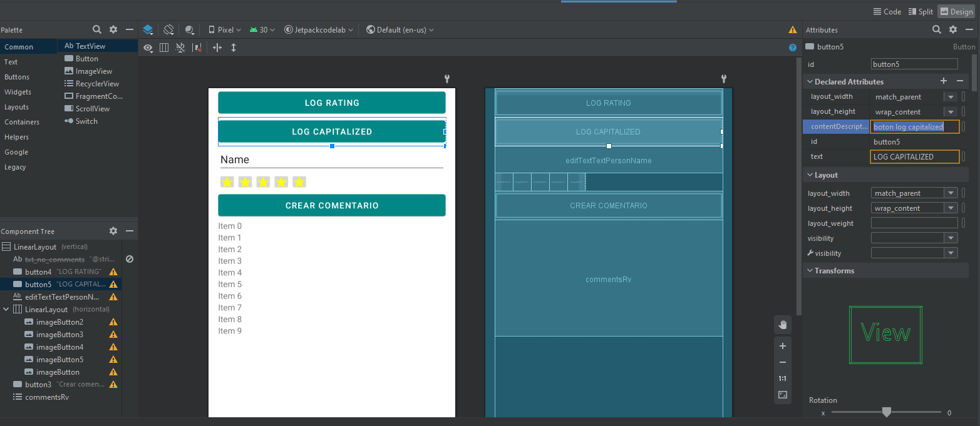The image size is (980, 426).
Task: Select Switch in the Palette
Action: click(97, 121)
